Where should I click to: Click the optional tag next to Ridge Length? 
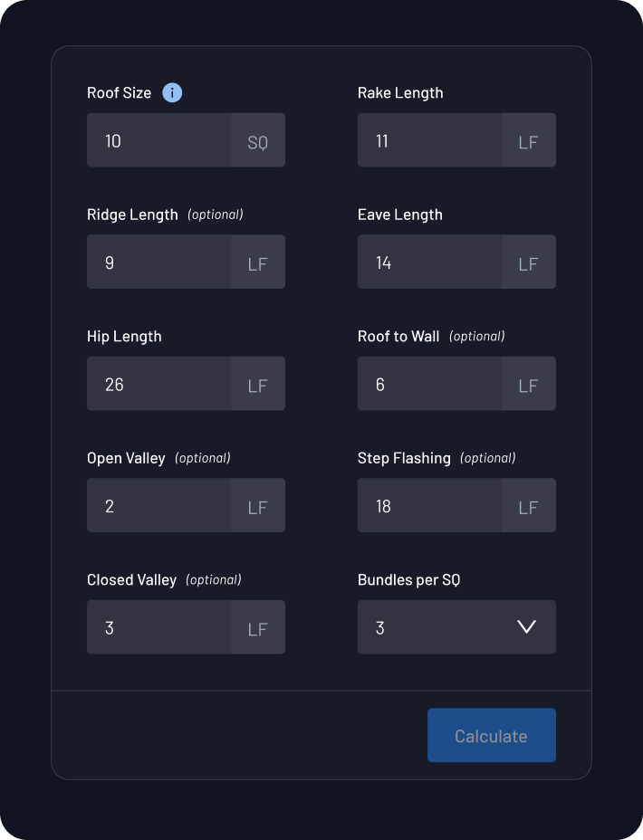(x=216, y=215)
